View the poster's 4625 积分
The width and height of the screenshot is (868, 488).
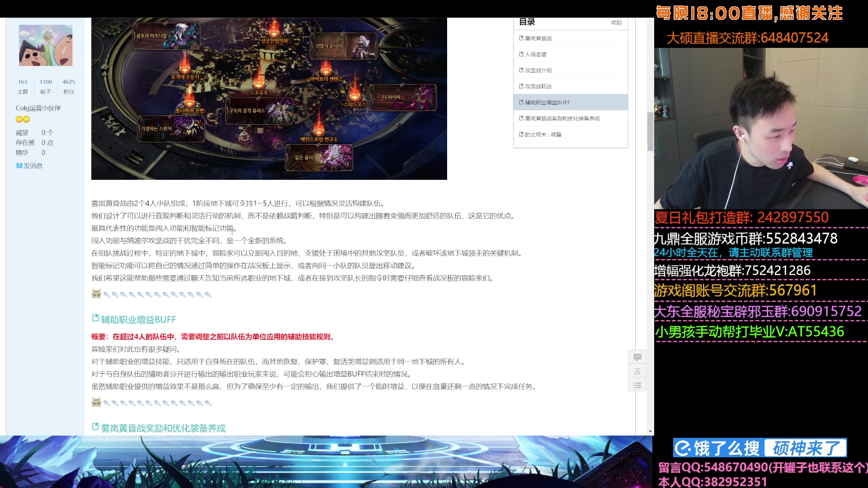[69, 86]
